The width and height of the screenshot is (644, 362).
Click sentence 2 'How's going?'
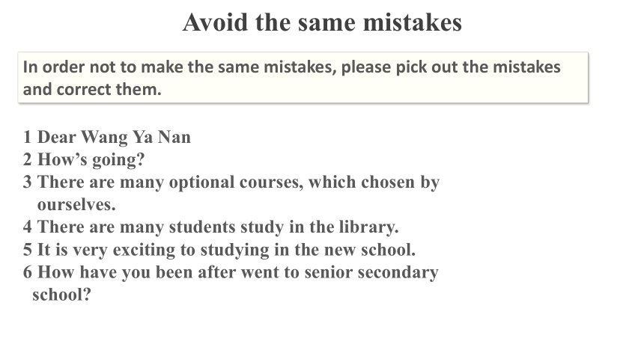84,159
